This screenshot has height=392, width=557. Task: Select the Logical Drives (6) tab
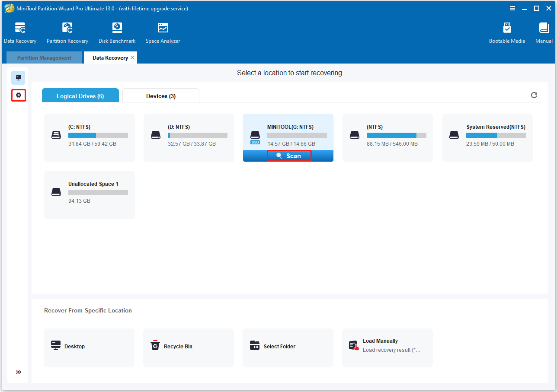(x=80, y=96)
